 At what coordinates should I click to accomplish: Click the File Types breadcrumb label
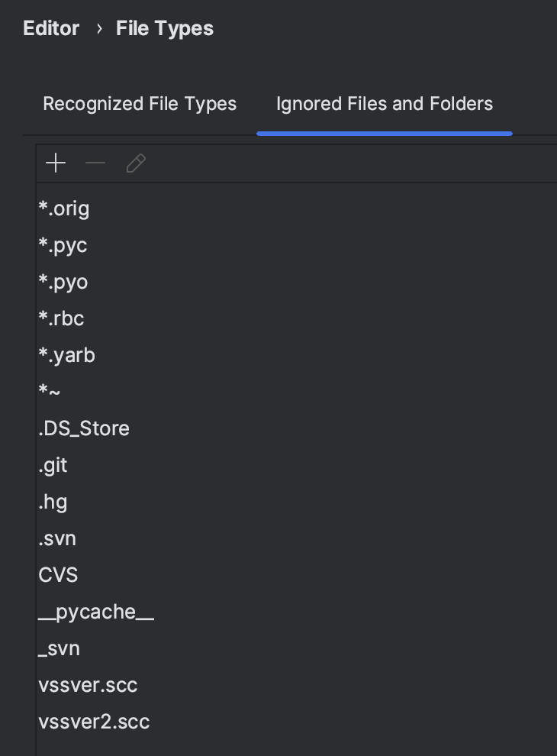(x=164, y=28)
